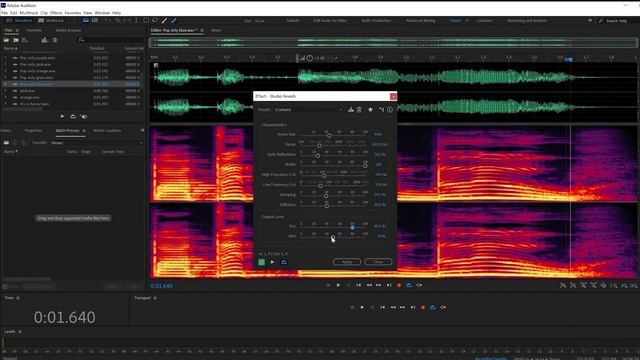Select the Time Selection tool

coord(136,20)
